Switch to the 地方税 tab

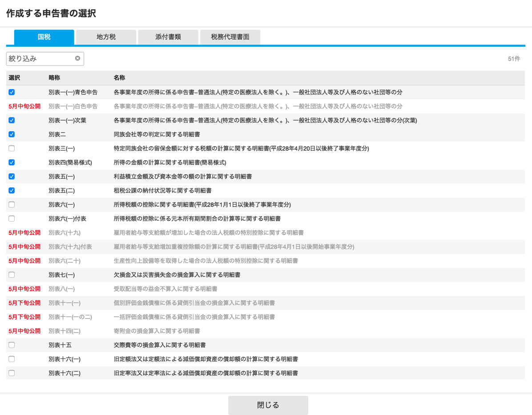[106, 37]
